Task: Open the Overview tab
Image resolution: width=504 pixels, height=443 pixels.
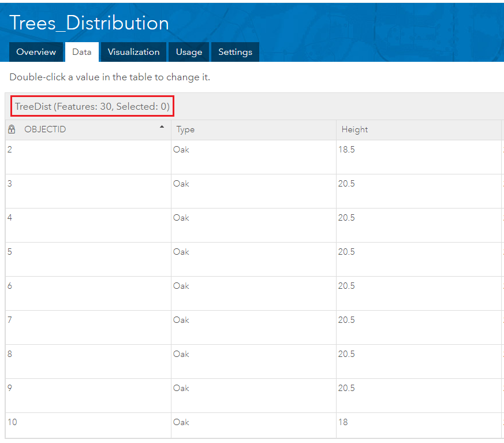Action: point(36,52)
